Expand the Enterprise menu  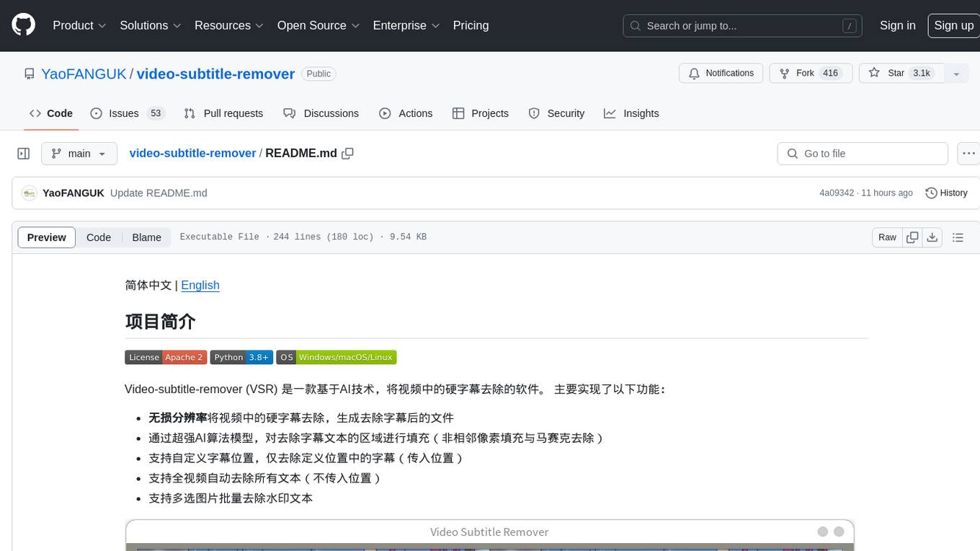(x=406, y=25)
